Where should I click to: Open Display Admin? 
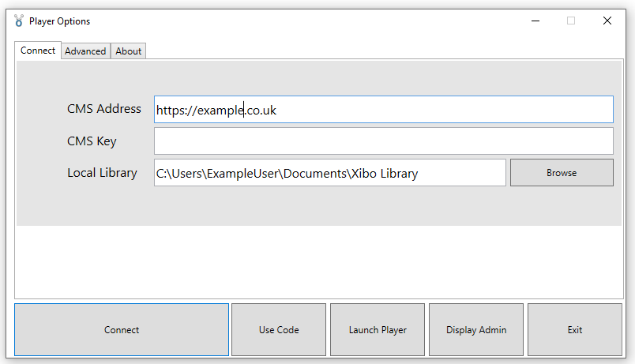pos(476,330)
